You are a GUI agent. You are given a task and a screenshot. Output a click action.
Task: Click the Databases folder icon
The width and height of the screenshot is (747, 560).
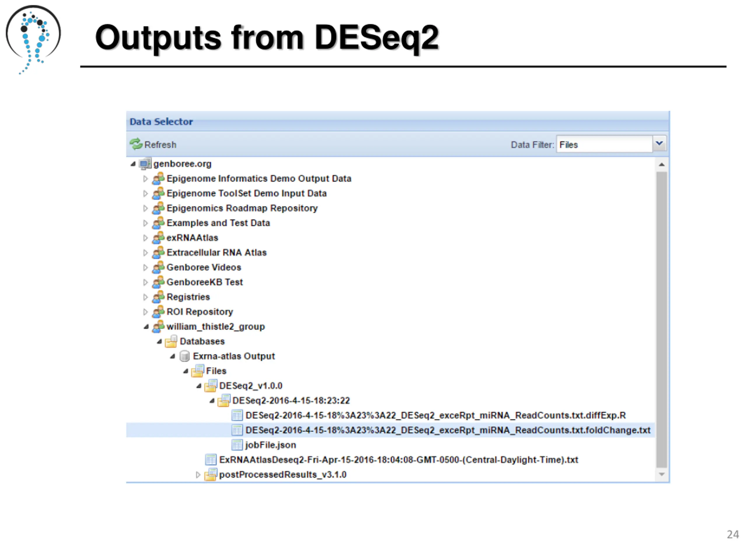[x=171, y=341]
